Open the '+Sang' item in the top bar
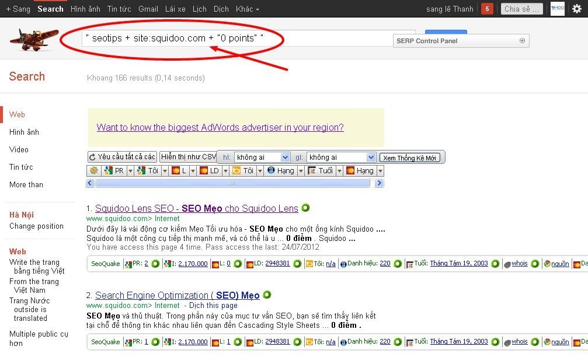This screenshot has width=588, height=364. (18, 9)
